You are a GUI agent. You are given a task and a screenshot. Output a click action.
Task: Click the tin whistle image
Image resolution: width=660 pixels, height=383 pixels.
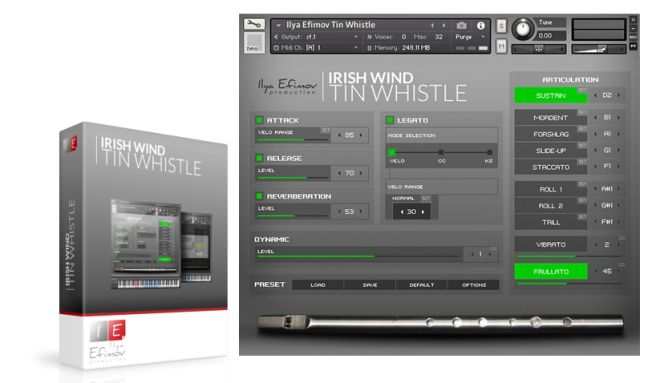click(x=440, y=323)
